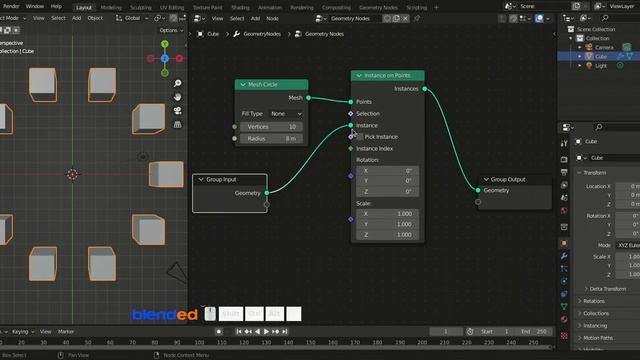Collapse the Group Output node

tap(486, 180)
